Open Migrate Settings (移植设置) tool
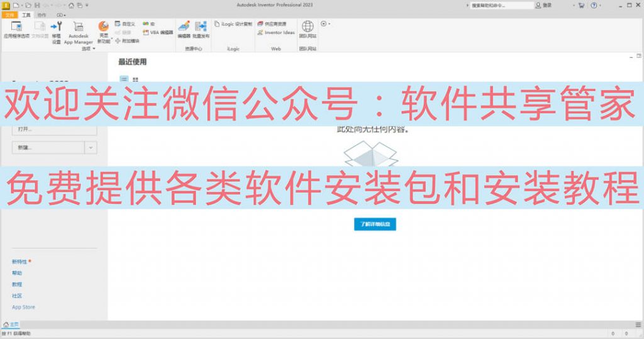Viewport: 644px width, 339px height. [56, 33]
